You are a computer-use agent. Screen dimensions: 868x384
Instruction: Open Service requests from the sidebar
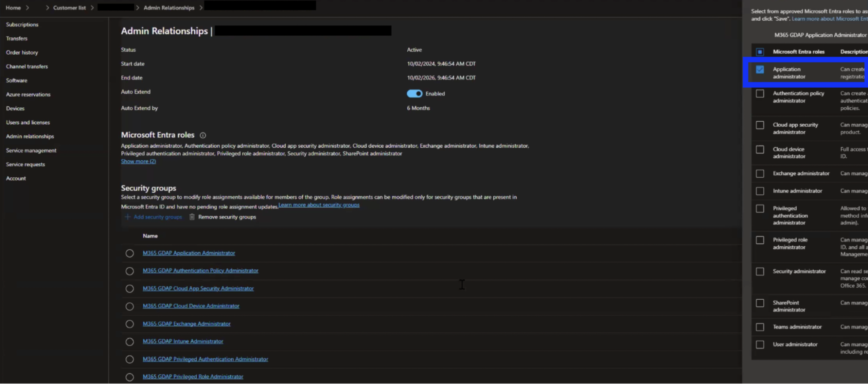click(x=25, y=164)
